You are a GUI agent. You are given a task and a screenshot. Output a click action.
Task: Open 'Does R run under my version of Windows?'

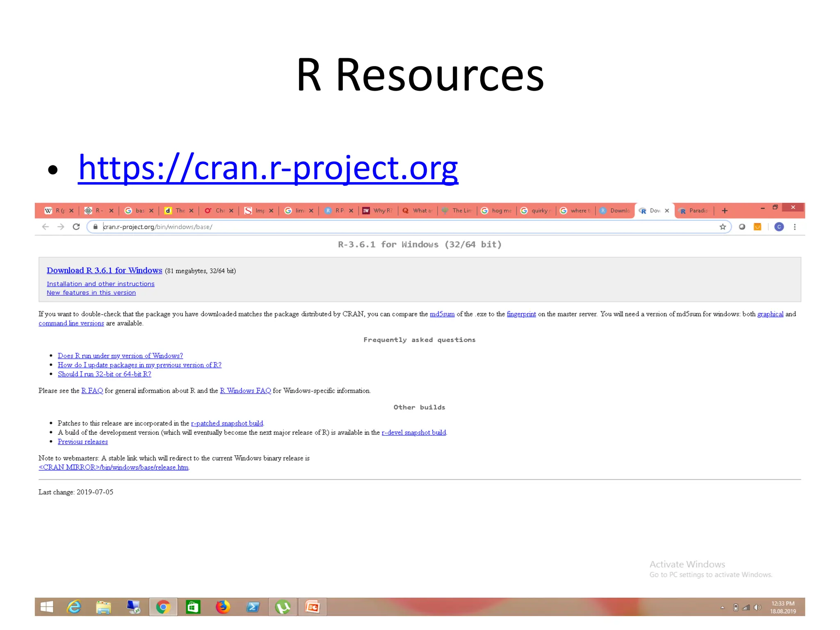coord(120,356)
